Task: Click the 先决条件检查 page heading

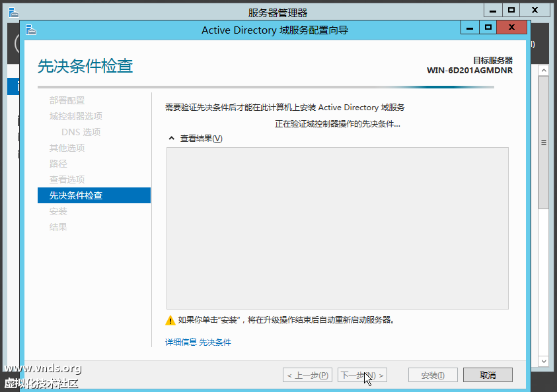Action: [85, 66]
